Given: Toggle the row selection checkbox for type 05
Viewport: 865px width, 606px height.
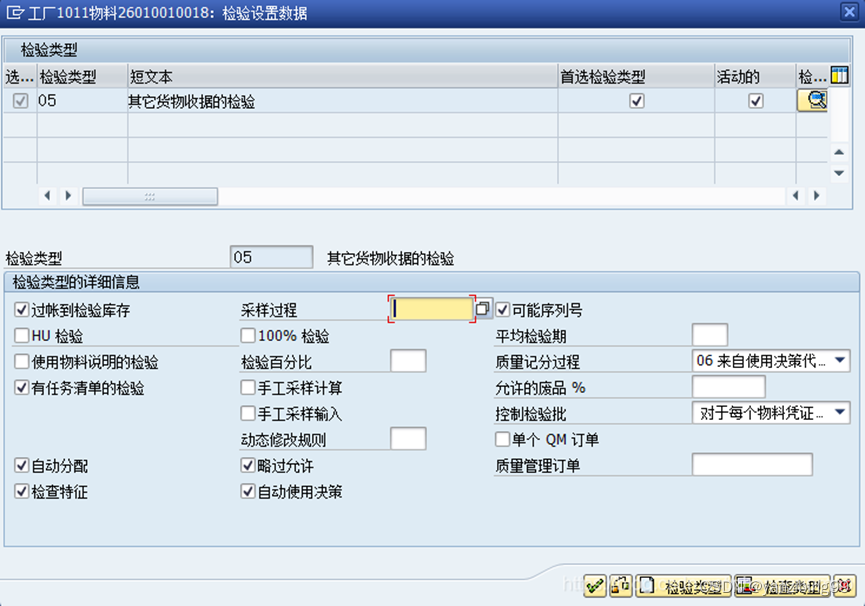Looking at the screenshot, I should pos(20,101).
